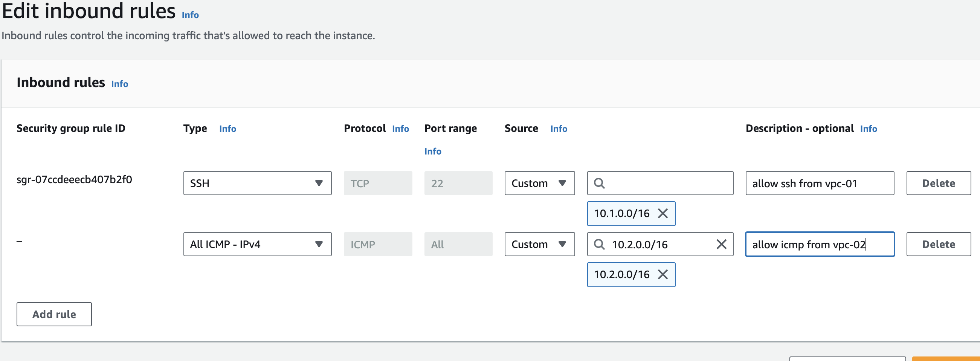The height and width of the screenshot is (361, 980).
Task: Open the Type column Info link
Action: pyautogui.click(x=227, y=129)
